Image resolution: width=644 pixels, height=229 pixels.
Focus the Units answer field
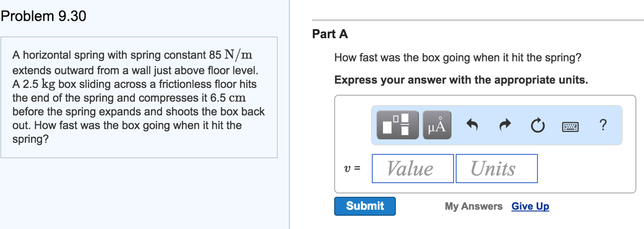coord(496,168)
